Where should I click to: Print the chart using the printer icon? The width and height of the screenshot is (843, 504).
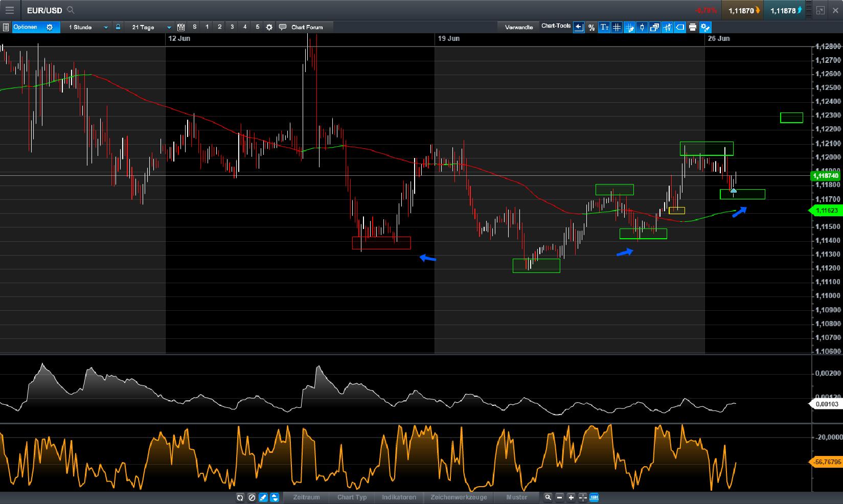point(693,27)
